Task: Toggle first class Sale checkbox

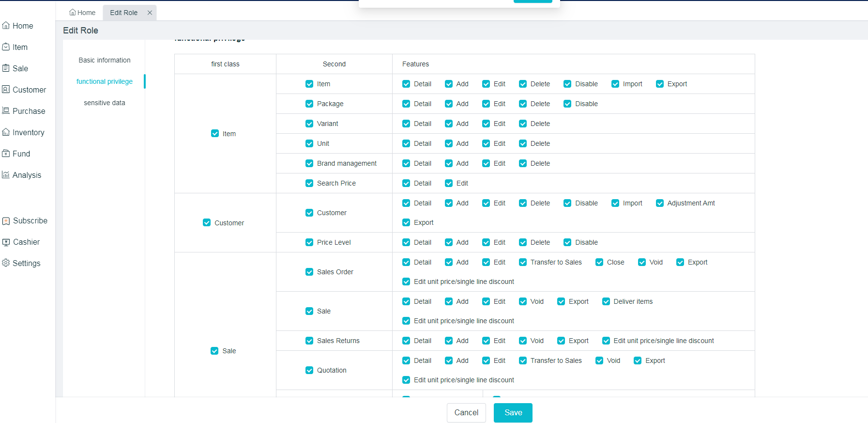Action: 214,351
